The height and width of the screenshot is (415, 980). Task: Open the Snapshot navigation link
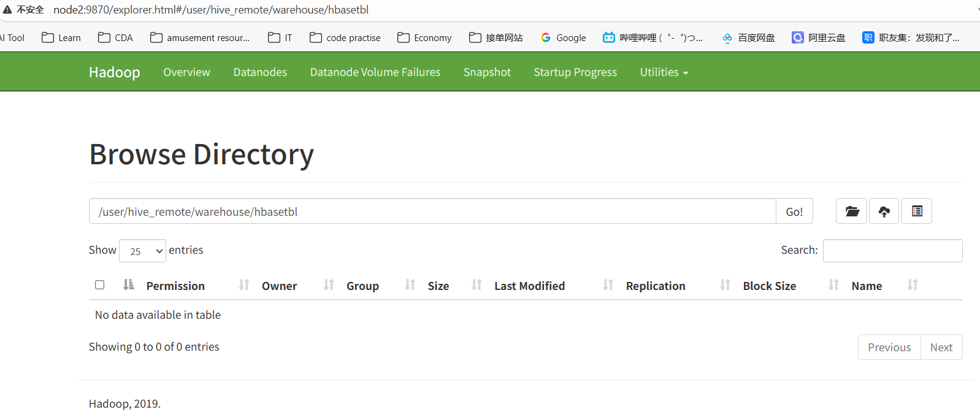pyautogui.click(x=487, y=72)
